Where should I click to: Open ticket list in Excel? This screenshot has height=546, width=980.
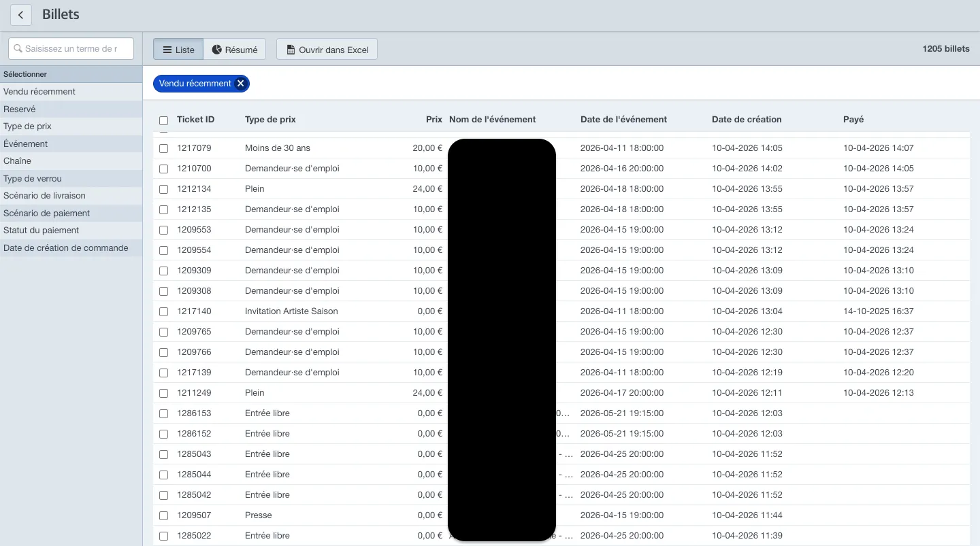pyautogui.click(x=327, y=50)
